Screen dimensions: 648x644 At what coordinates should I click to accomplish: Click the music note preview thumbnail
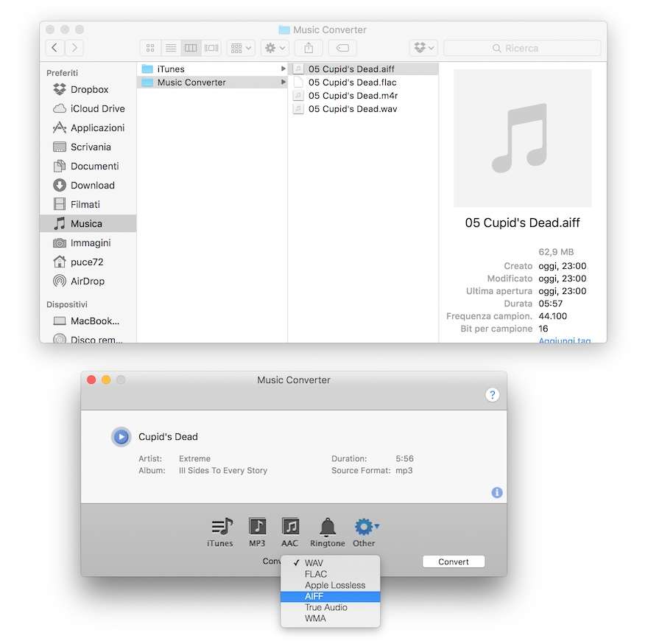(522, 138)
